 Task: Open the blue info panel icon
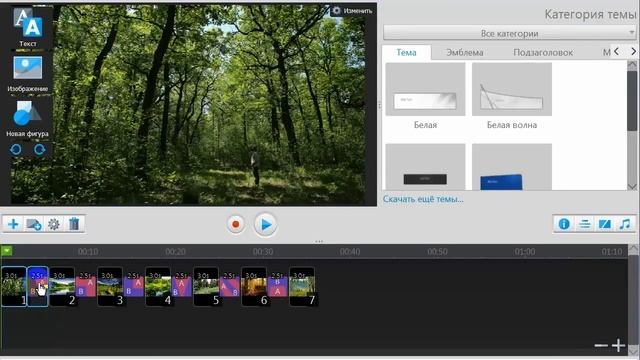(x=564, y=224)
